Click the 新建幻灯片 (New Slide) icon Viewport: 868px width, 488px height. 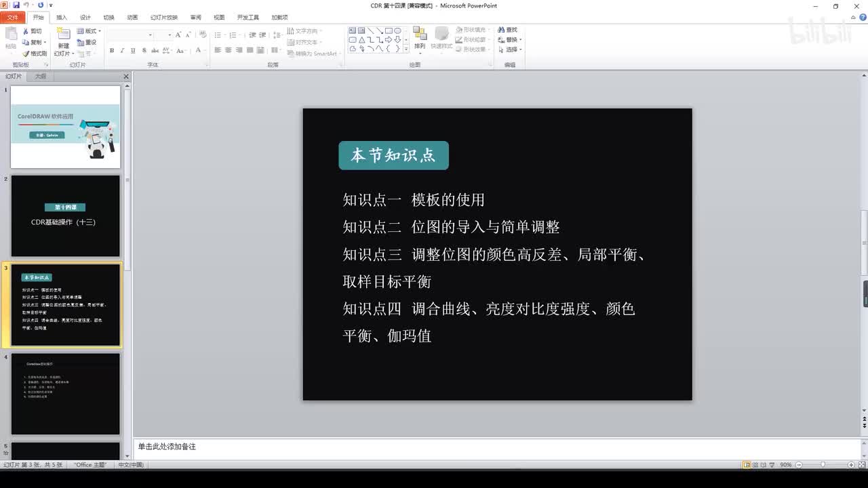(x=63, y=34)
